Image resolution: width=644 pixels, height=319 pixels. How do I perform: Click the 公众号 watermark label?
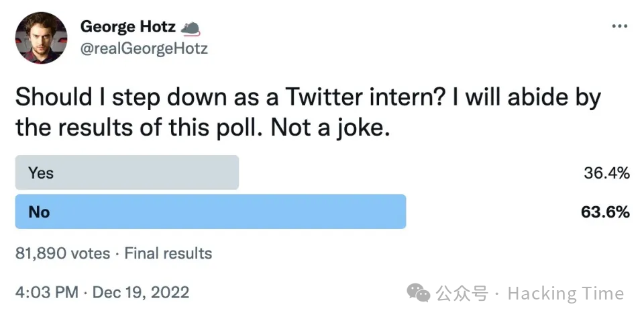click(462, 293)
